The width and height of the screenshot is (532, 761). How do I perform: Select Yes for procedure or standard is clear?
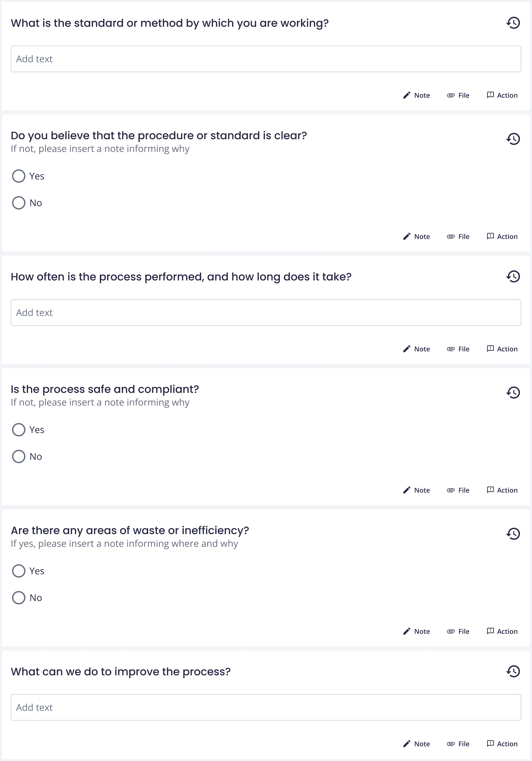coord(19,176)
